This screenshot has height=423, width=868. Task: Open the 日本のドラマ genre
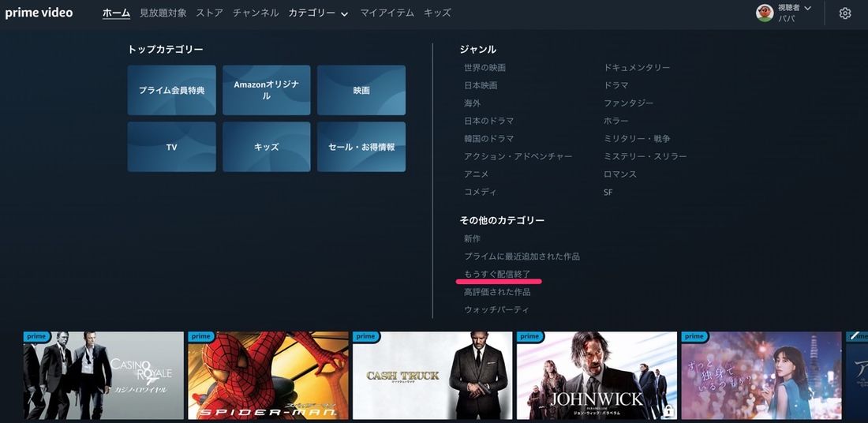tap(488, 121)
